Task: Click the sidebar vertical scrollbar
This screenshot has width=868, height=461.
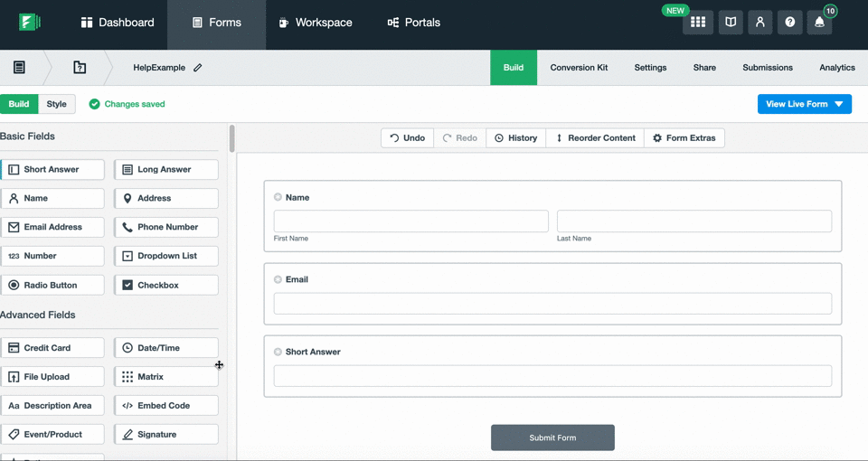Action: click(231, 138)
